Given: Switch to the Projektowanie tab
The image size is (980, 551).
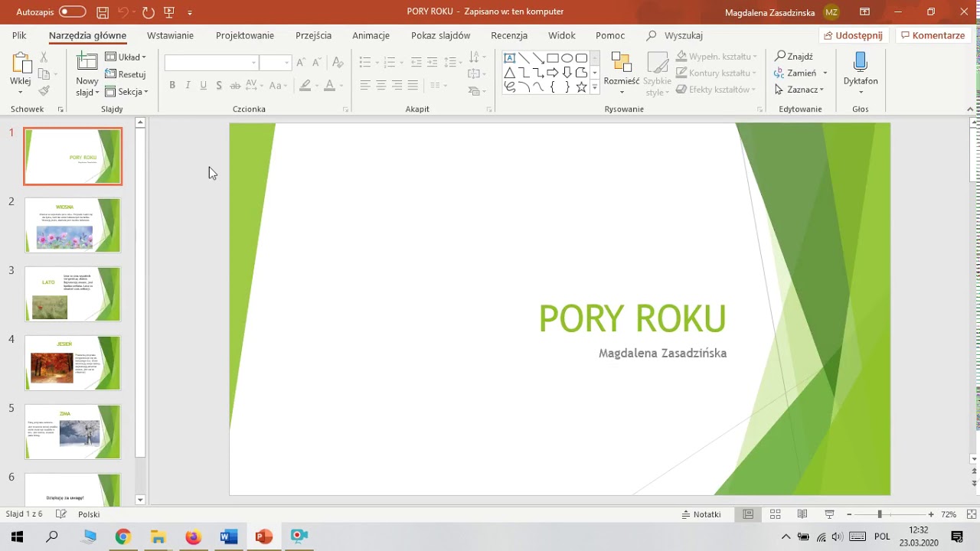Looking at the screenshot, I should pos(245,35).
